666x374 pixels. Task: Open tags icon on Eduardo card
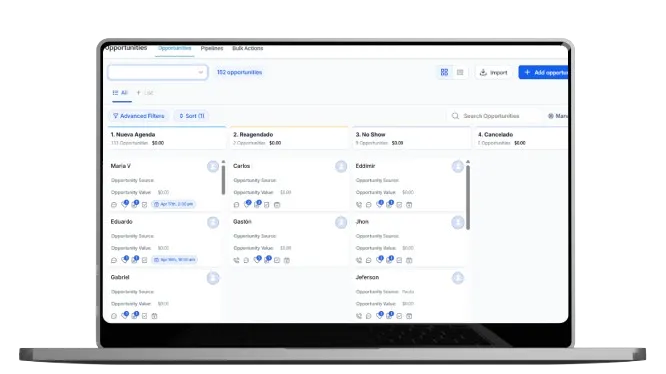pos(124,260)
